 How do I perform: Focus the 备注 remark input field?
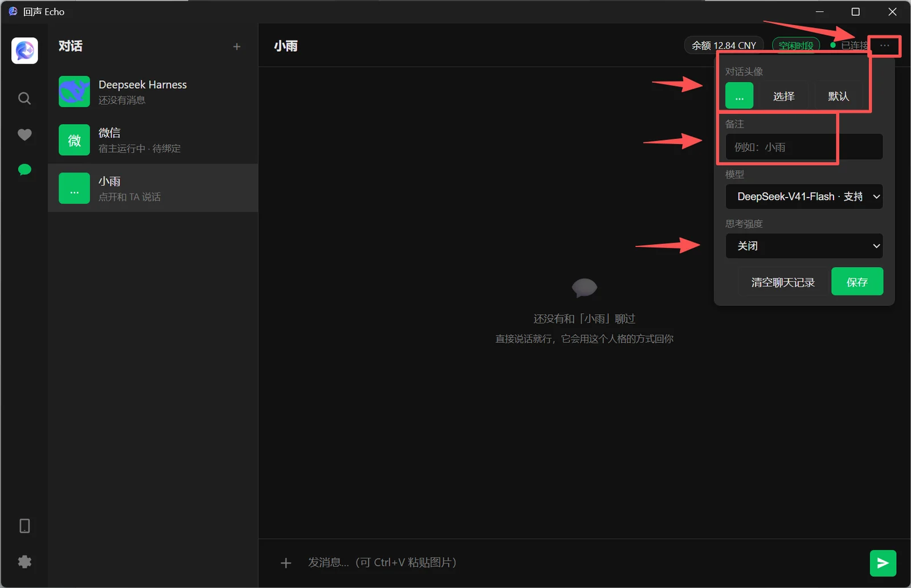pyautogui.click(x=804, y=147)
